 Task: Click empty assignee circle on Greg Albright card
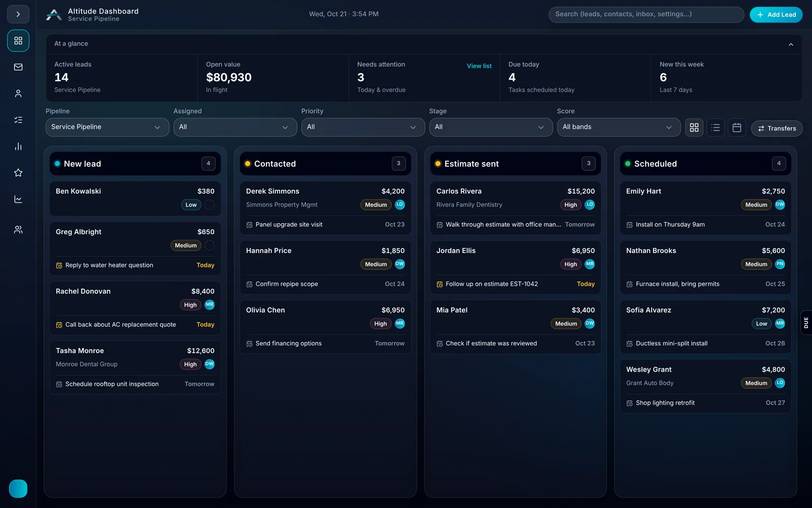(210, 245)
